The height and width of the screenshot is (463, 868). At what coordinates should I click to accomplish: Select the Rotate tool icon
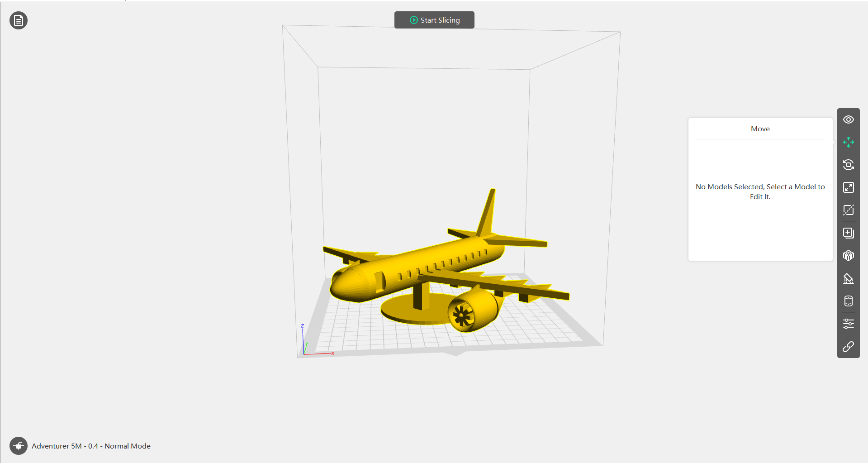click(x=849, y=165)
